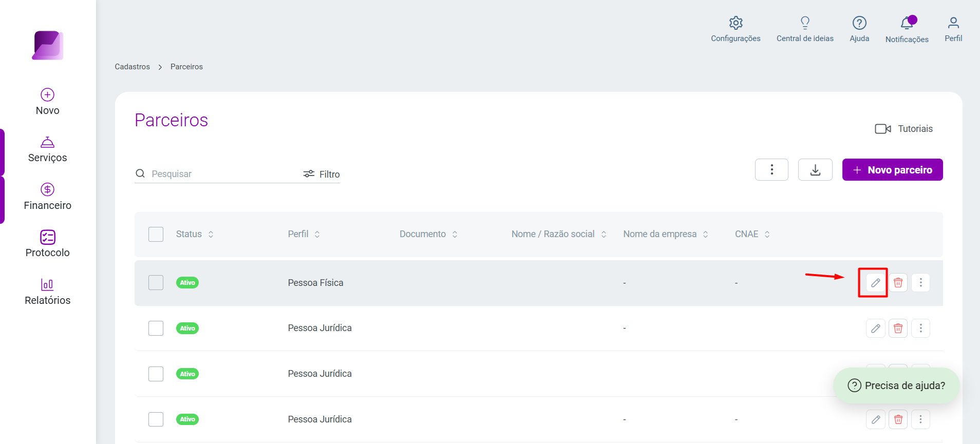Open the Relatórios sidebar section
This screenshot has width=980, height=444.
click(48, 292)
